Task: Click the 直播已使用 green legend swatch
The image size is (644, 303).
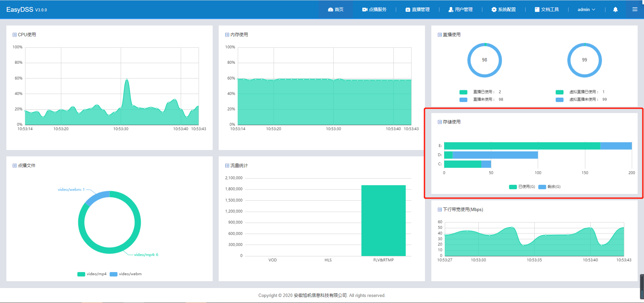Action: tap(463, 92)
